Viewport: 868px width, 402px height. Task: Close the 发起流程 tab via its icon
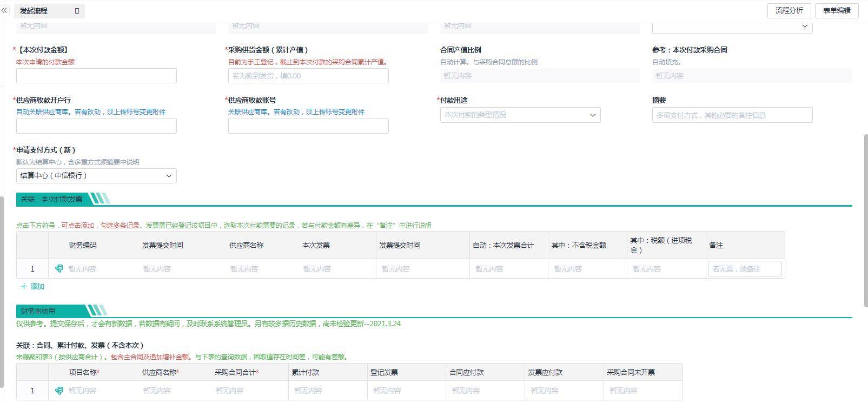pos(77,11)
